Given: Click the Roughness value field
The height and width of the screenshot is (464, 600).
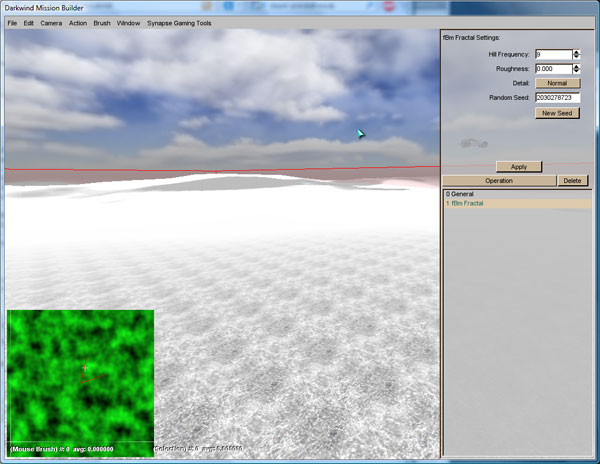Looking at the screenshot, I should pos(552,68).
